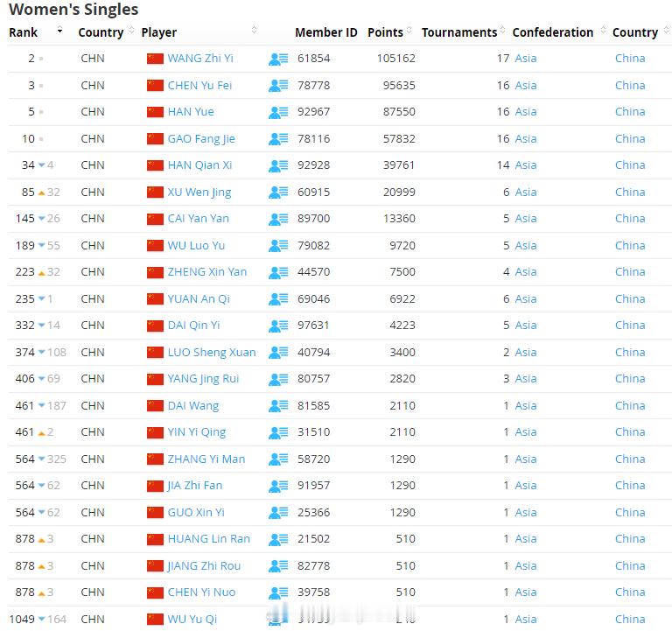
Task: Select Women's Singles heading
Action: (73, 9)
